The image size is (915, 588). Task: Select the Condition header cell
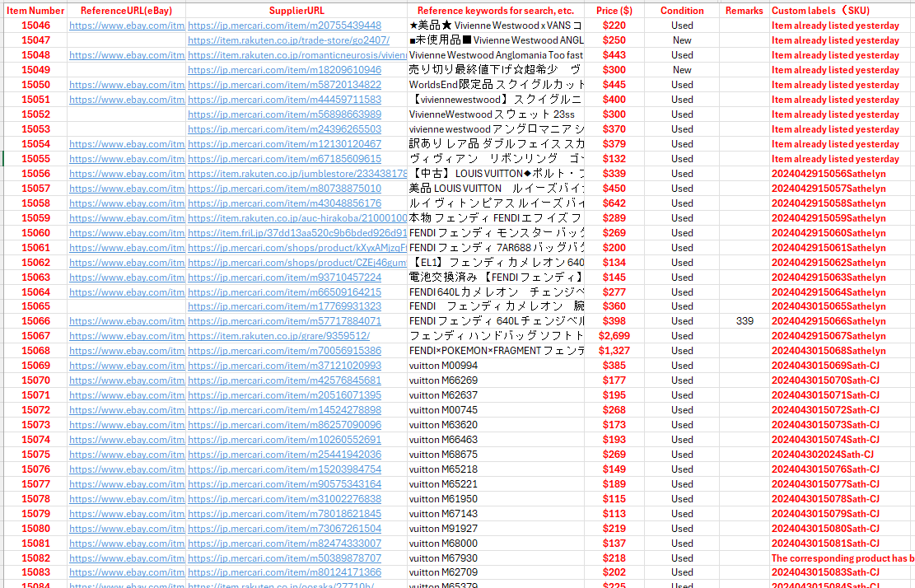coord(682,11)
